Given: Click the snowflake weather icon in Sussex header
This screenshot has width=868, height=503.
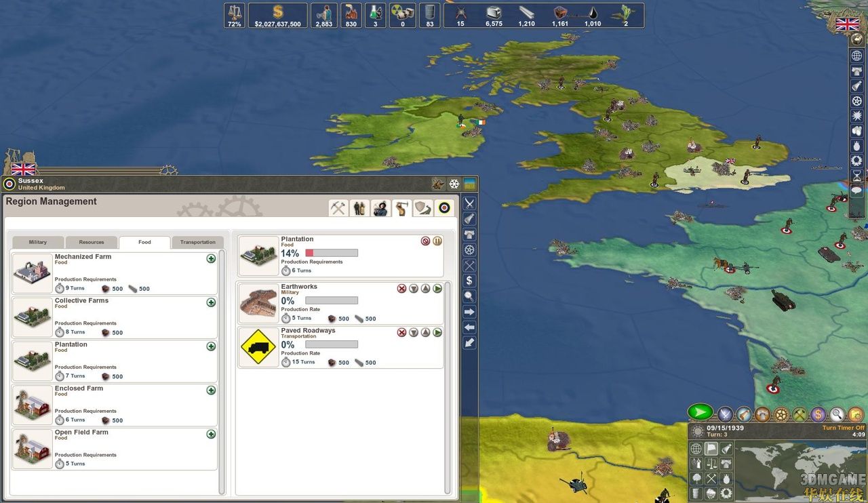Looking at the screenshot, I should point(454,184).
